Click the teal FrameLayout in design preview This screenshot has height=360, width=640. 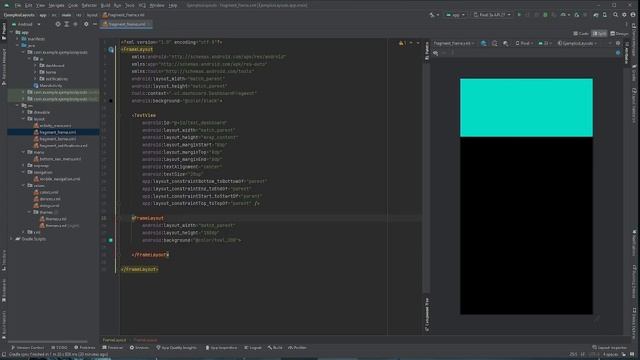click(x=526, y=108)
